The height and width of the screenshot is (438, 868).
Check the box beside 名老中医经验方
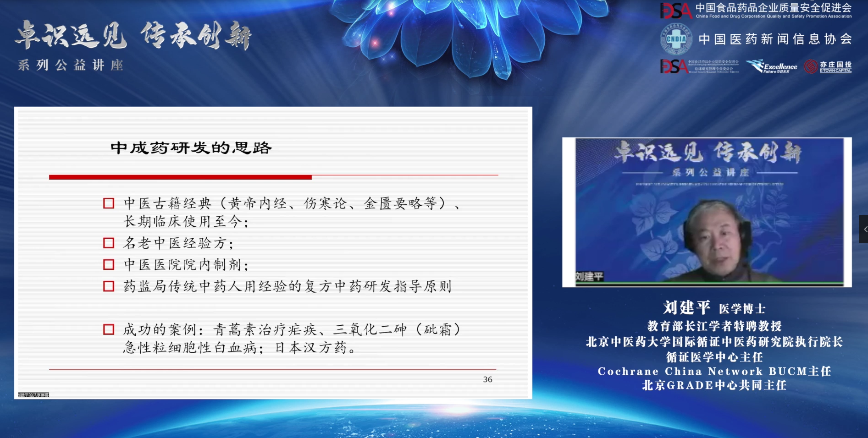point(109,243)
